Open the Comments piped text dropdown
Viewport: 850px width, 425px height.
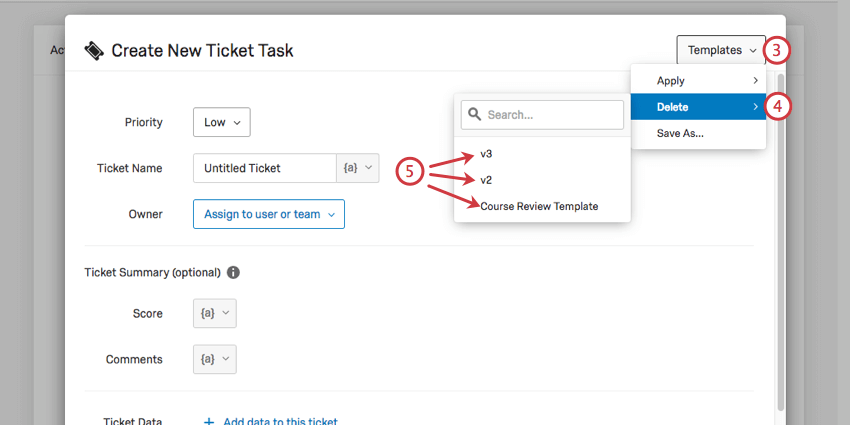(215, 359)
